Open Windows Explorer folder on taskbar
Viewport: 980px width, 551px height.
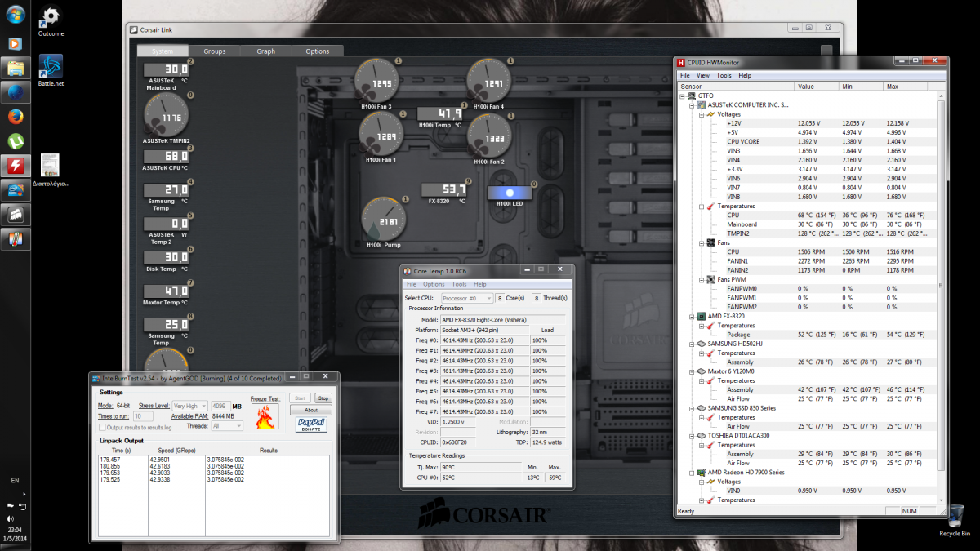[x=16, y=67]
